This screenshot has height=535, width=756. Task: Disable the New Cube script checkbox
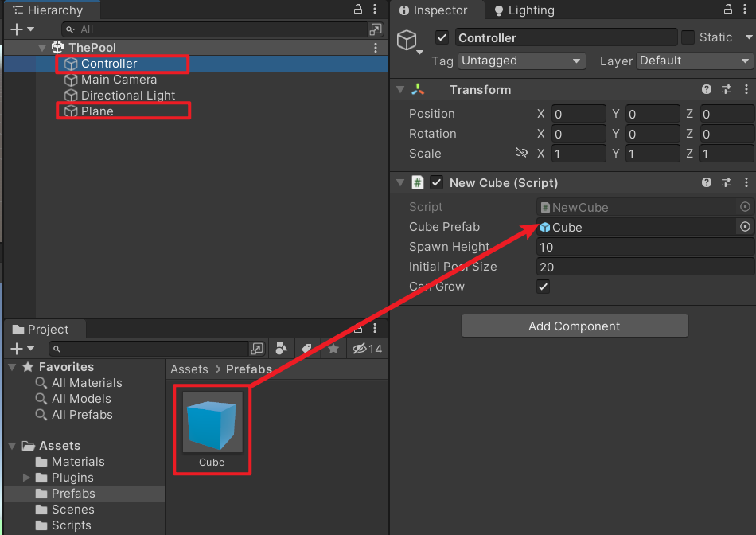click(x=436, y=182)
